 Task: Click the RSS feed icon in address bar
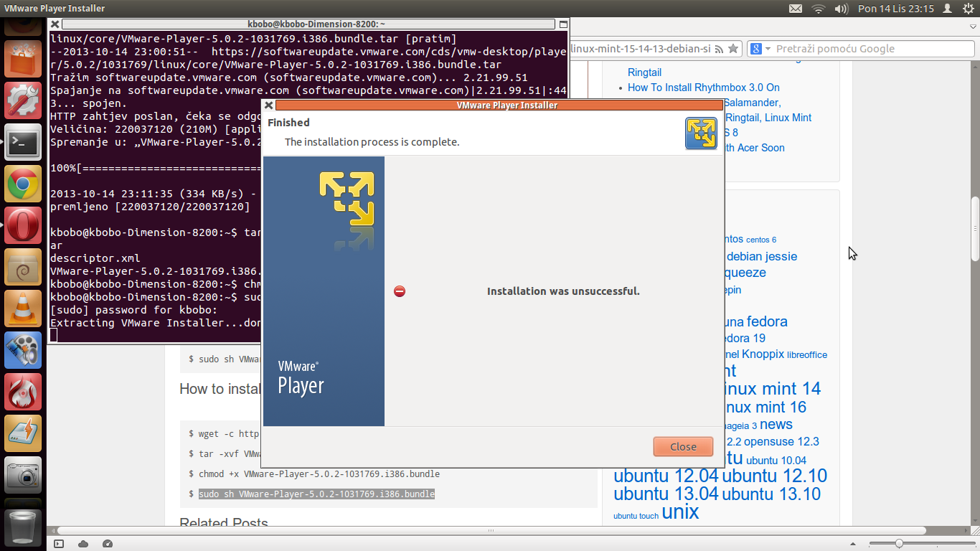(719, 49)
